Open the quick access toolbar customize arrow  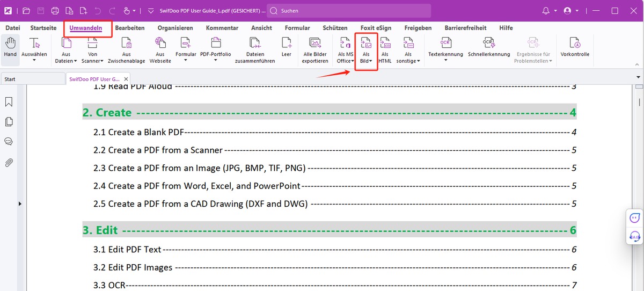150,11
